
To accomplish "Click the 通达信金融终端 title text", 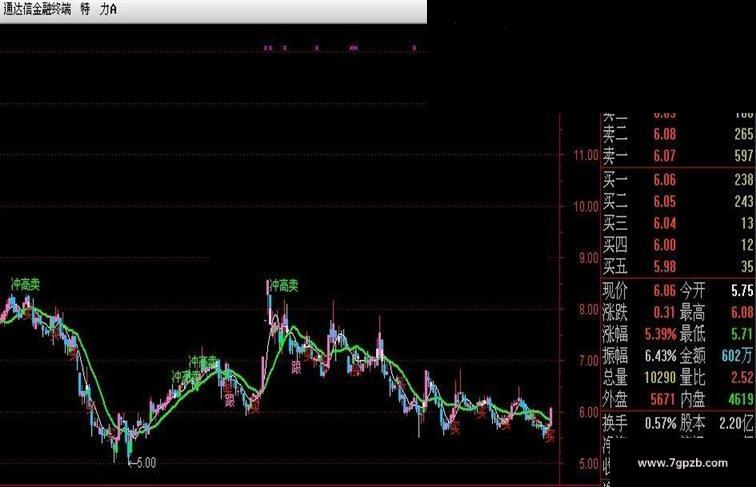I will coord(37,9).
